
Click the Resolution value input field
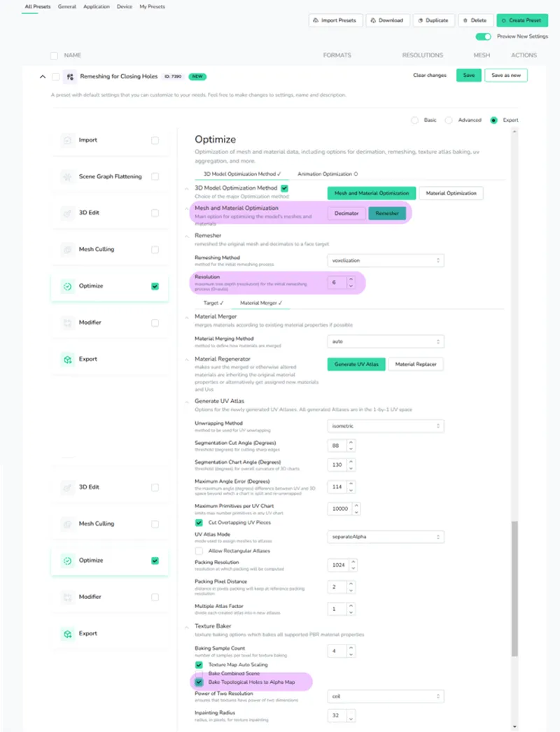click(337, 282)
